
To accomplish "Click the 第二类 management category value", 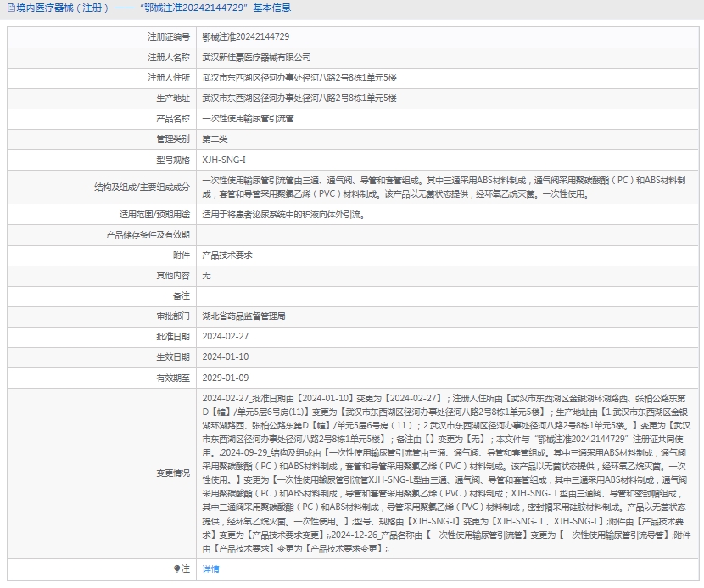I will 215,139.
